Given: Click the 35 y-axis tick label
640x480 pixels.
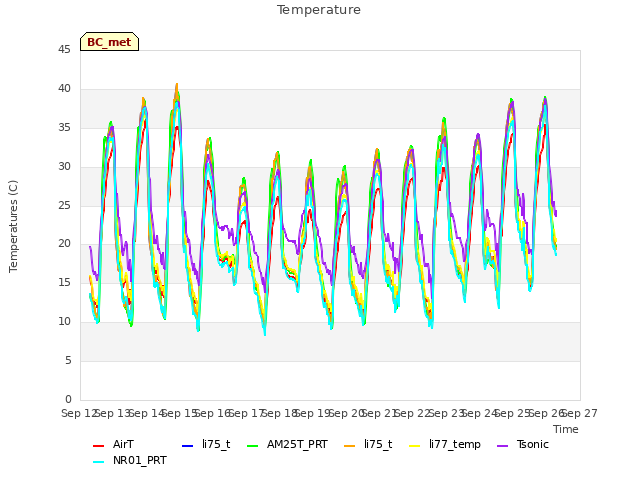Looking at the screenshot, I should point(64,127).
